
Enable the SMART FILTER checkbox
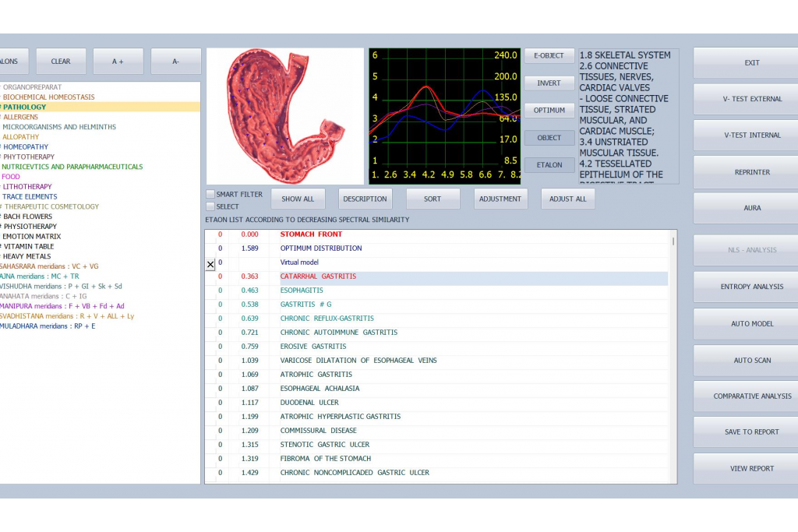(x=210, y=194)
